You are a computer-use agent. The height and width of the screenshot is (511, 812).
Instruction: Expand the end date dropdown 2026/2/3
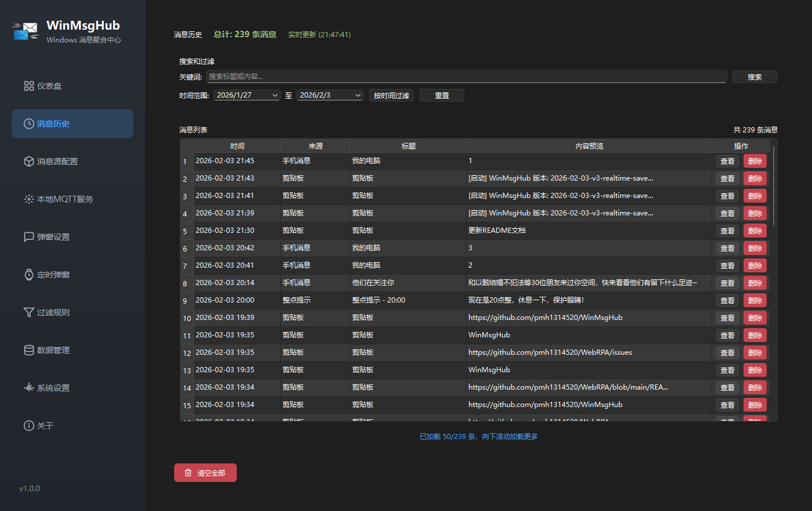(358, 95)
